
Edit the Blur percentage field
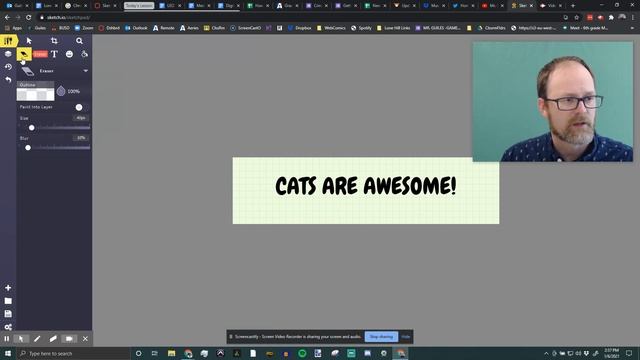81,138
